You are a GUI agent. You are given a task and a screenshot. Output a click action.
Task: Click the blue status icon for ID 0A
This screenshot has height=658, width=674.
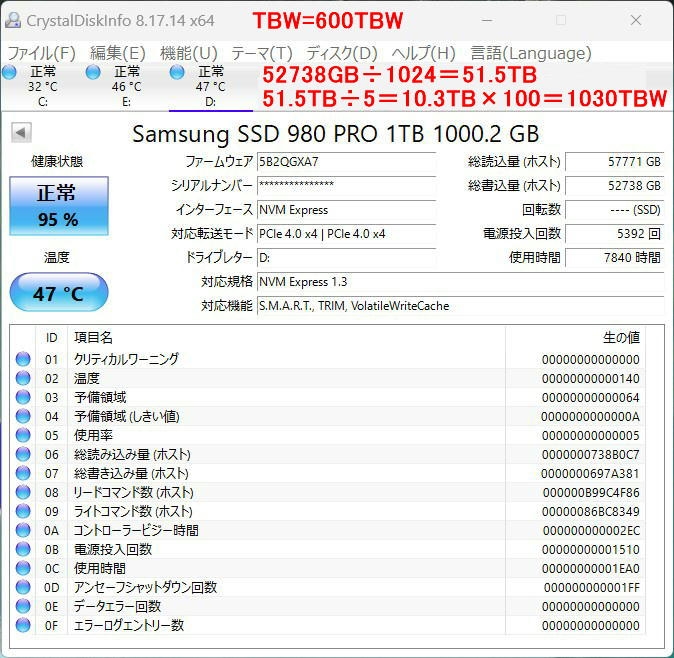point(23,530)
